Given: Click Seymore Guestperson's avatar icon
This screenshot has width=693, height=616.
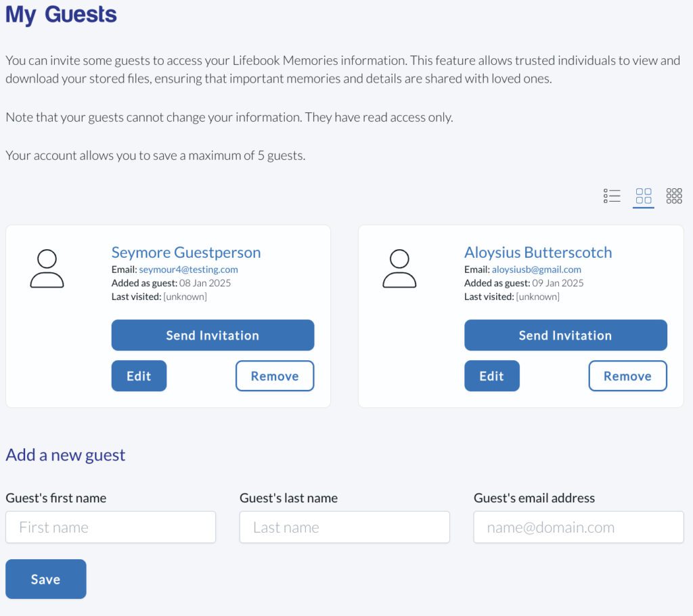Looking at the screenshot, I should point(47,269).
